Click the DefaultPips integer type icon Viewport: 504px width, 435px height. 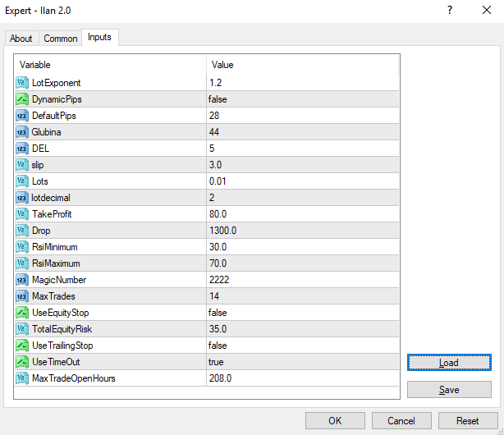22,116
